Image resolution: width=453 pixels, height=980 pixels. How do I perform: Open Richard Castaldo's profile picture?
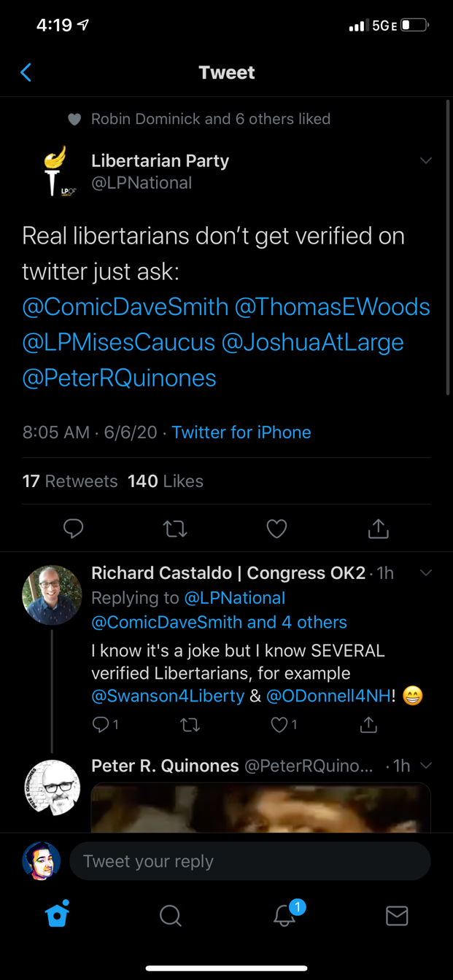pos(52,595)
